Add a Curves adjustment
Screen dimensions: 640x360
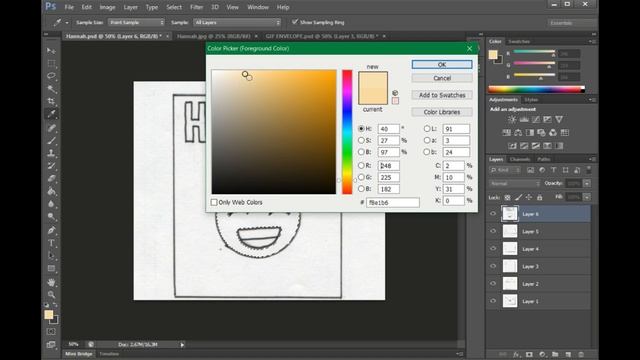[x=536, y=120]
